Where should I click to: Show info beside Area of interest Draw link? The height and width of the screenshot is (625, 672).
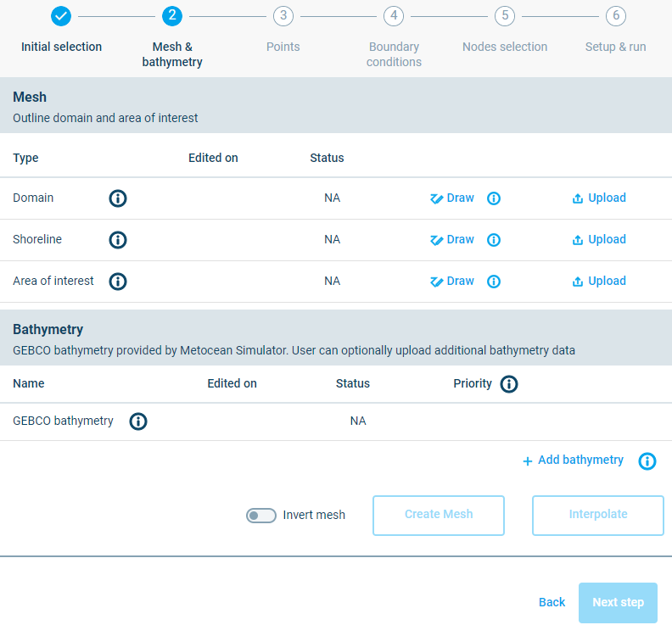coord(494,282)
